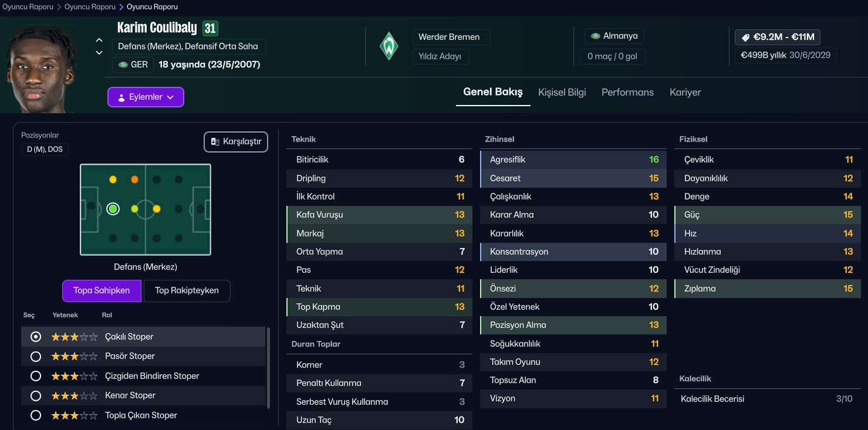Click the squad number 31 badge
The image size is (868, 430).
pos(210,28)
